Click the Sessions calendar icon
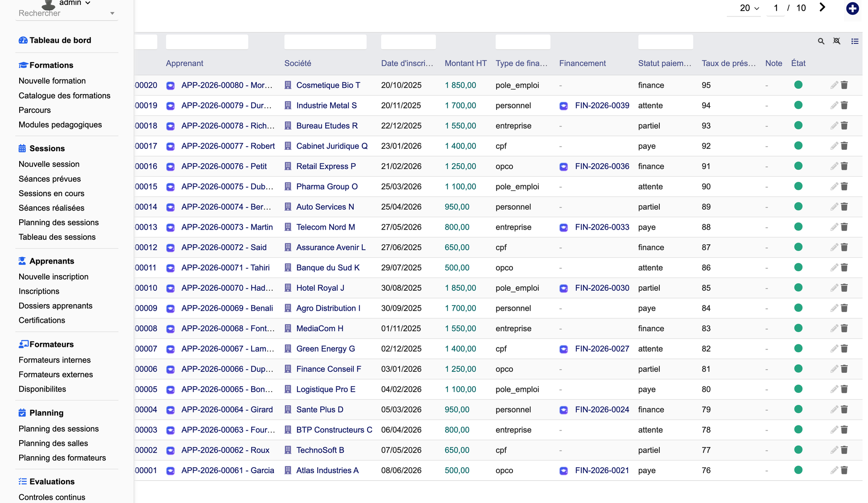 tap(22, 148)
